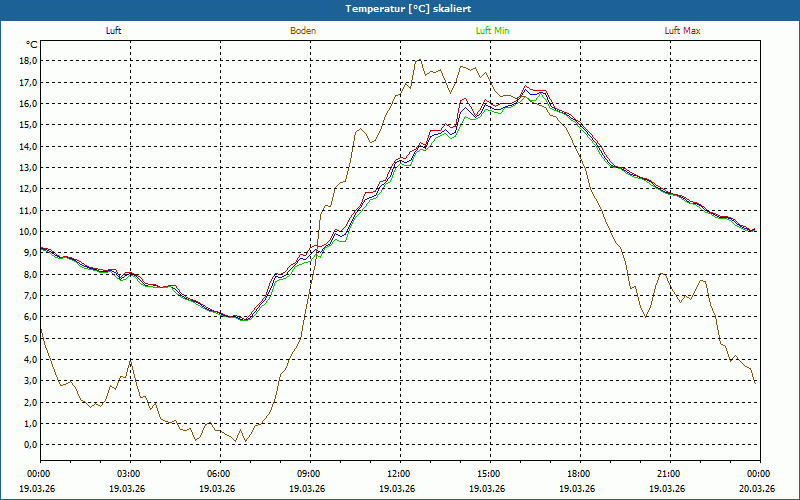Click the 'Temperatur [°C] skaliert' chart title
800x500 pixels.
click(408, 9)
